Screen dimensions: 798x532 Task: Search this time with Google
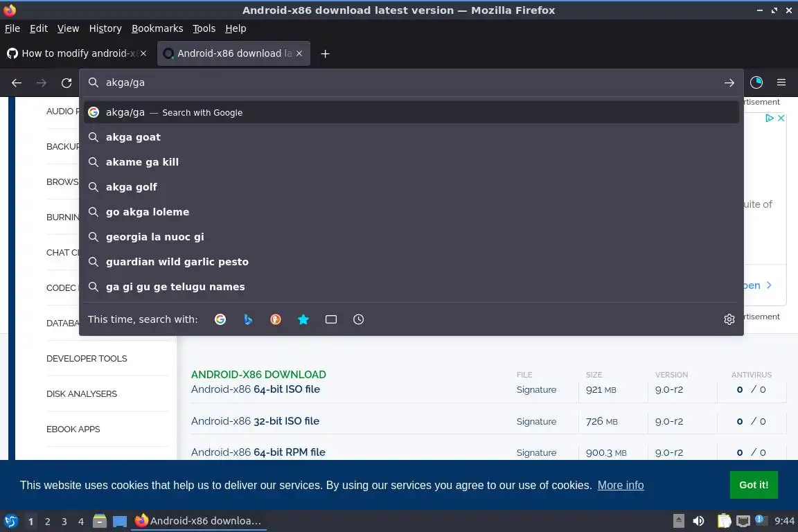tap(220, 319)
